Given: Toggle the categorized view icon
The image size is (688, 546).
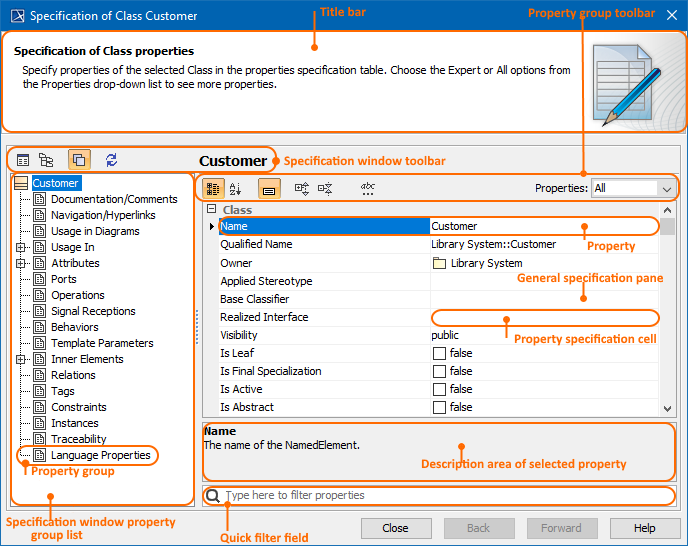Looking at the screenshot, I should click(x=214, y=189).
